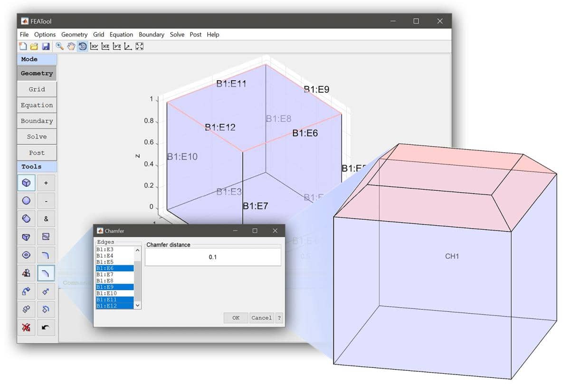This screenshot has height=392, width=570.
Task: Open the Geometry menu
Action: pyautogui.click(x=74, y=35)
